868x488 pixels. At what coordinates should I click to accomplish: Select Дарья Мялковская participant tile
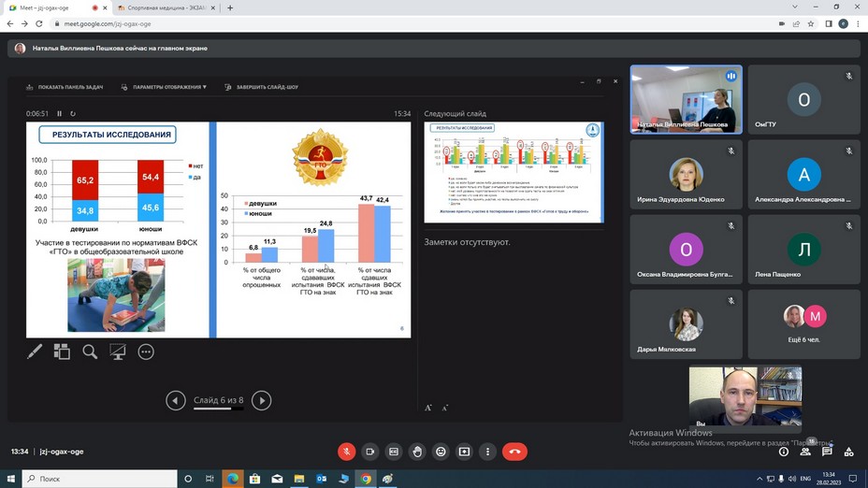click(x=686, y=324)
